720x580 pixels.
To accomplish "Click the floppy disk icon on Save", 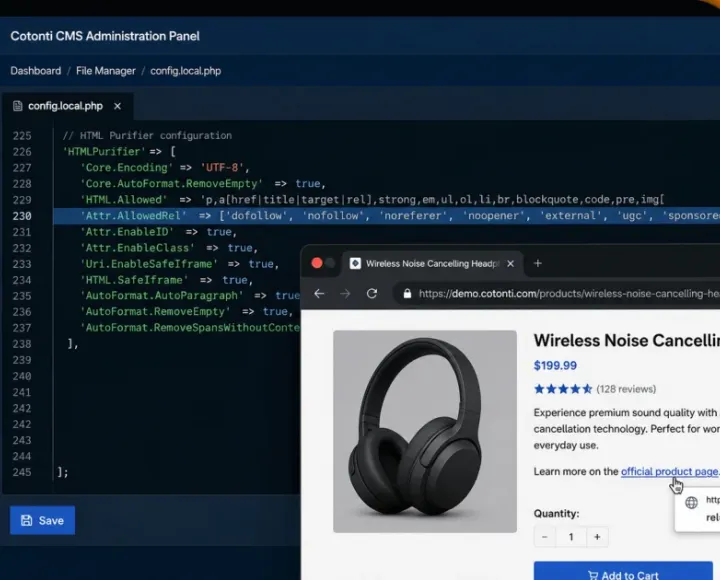I will point(27,520).
